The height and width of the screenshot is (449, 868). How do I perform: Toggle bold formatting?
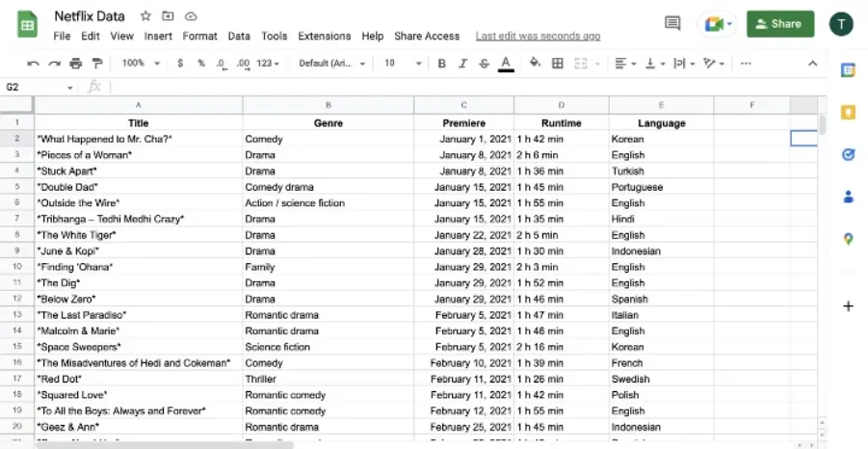pos(441,64)
